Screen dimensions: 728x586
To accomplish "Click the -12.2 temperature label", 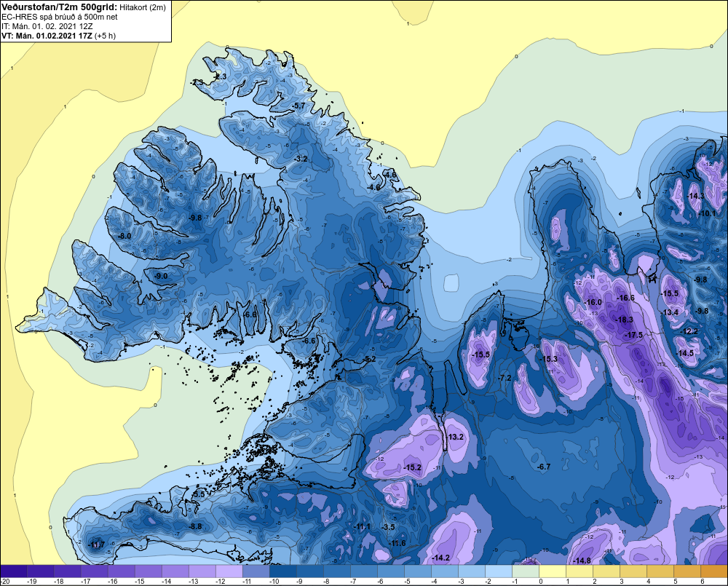I will 689,331.
